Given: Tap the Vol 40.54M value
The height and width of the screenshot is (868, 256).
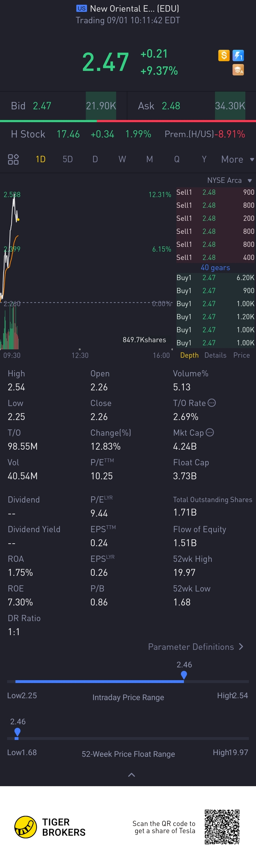Looking at the screenshot, I should 23,476.
